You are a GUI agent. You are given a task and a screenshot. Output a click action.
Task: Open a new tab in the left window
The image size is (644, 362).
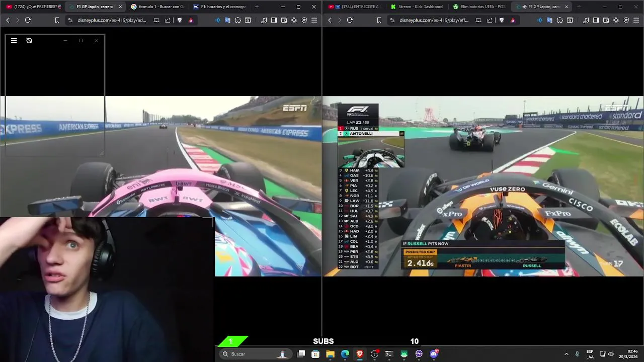(257, 7)
